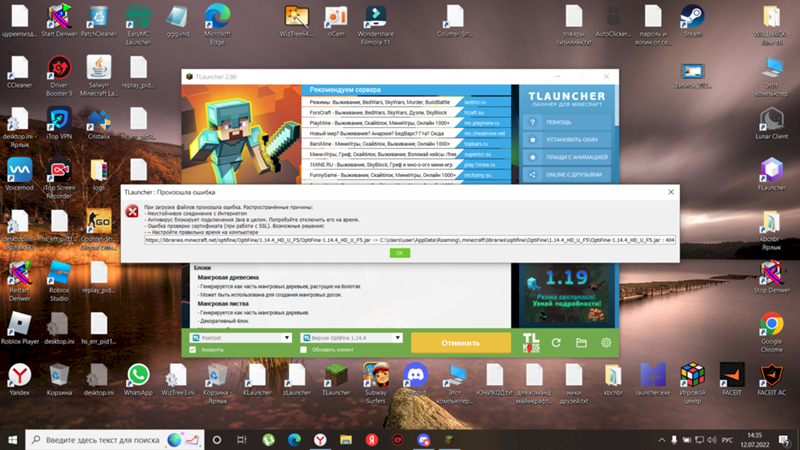Select the FACEIT AC desktop icon

[x=771, y=379]
